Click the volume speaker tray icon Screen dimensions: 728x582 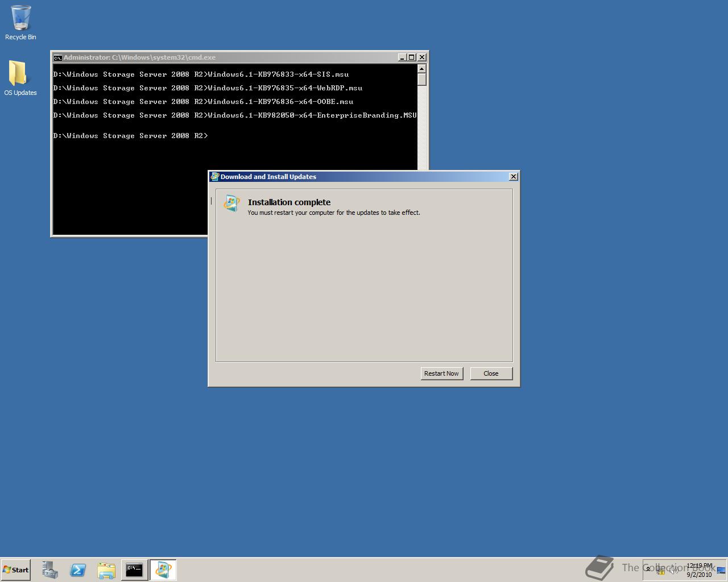(x=673, y=569)
